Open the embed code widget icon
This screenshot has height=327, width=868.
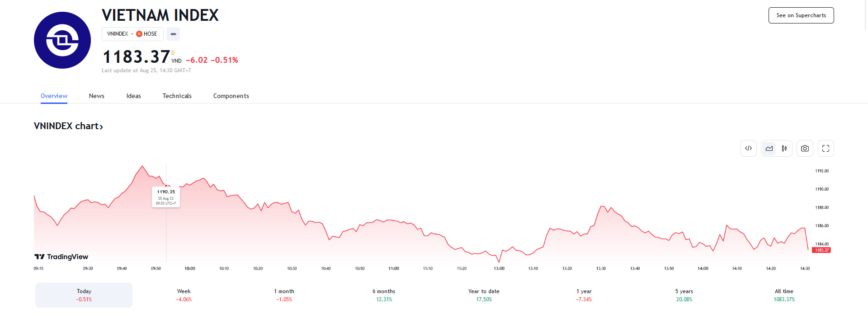[748, 149]
